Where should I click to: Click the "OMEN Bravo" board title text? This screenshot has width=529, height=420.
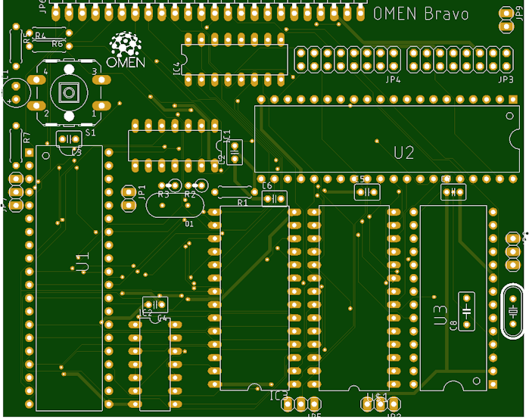[421, 14]
